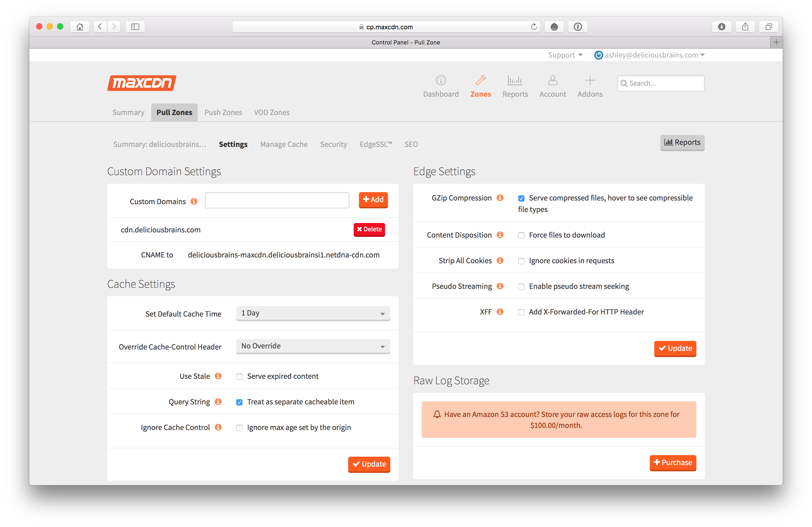This screenshot has width=812, height=527.
Task: Click Update in Cache Settings
Action: click(369, 464)
